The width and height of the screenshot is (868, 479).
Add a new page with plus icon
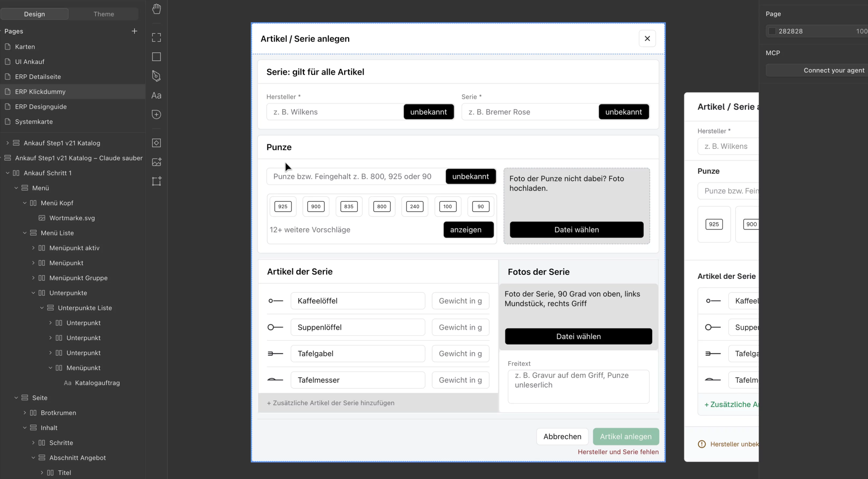click(x=134, y=31)
